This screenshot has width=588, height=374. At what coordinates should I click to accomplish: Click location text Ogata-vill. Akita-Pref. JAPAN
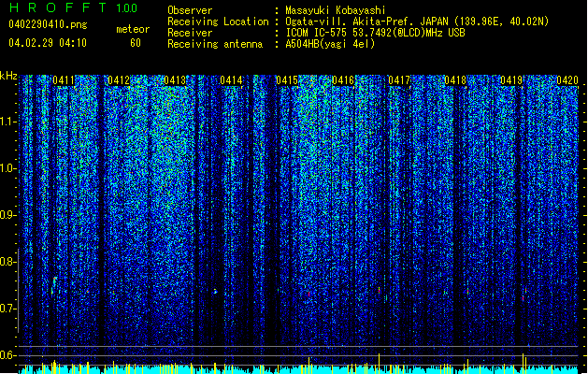coord(366,22)
